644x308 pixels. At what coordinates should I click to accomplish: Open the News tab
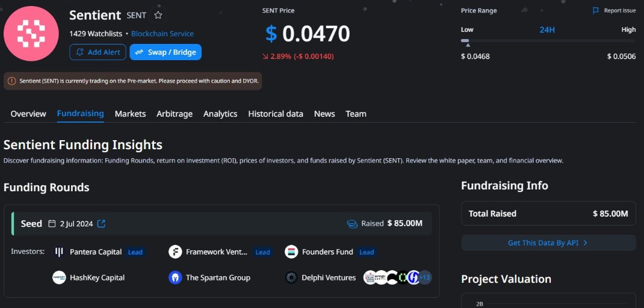324,114
